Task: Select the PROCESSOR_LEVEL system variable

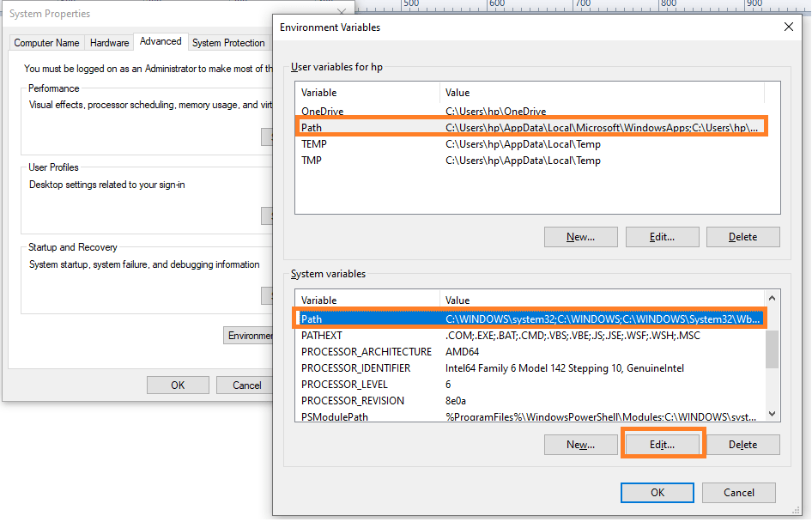Action: pyautogui.click(x=530, y=385)
